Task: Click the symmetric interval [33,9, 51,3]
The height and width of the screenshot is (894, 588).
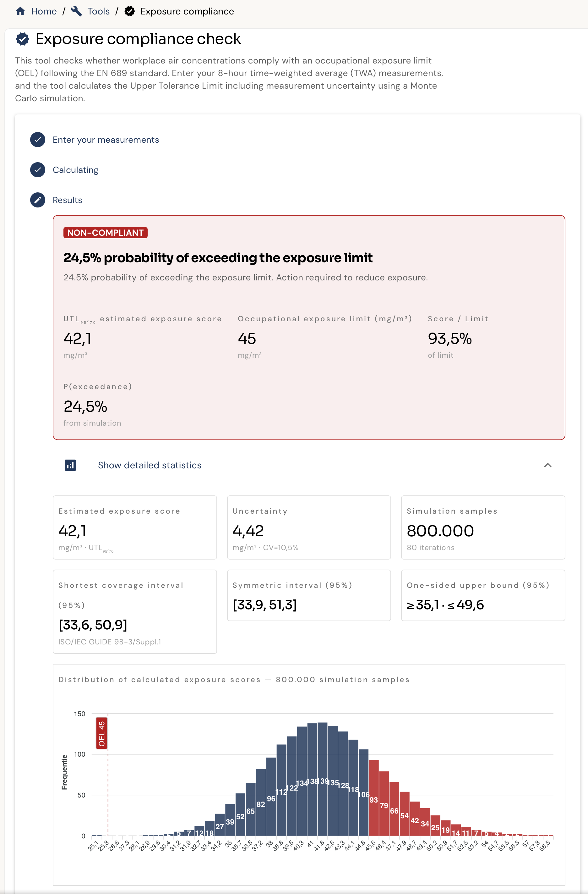Action: (264, 605)
